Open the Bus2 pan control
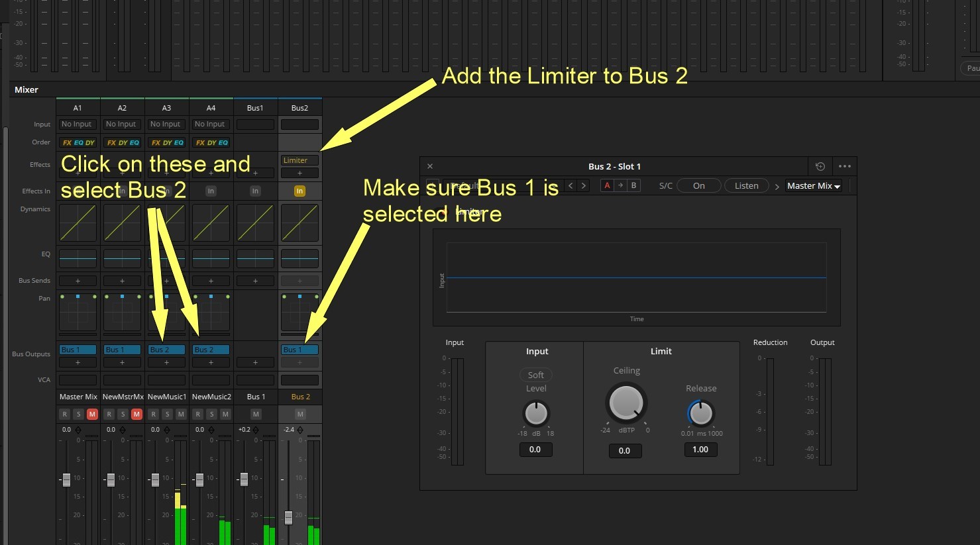The image size is (980, 545). [299, 313]
